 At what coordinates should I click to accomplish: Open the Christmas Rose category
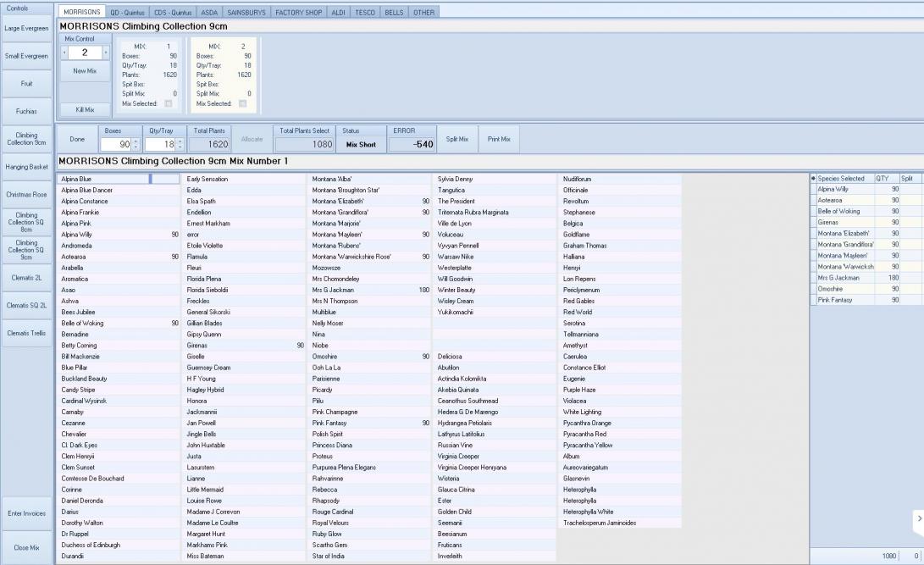(26, 195)
